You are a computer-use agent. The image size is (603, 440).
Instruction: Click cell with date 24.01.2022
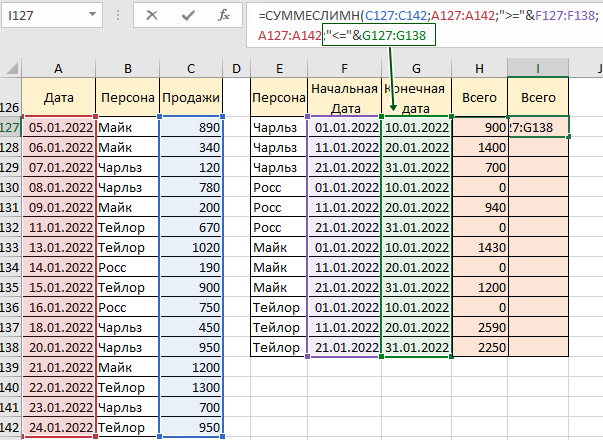point(58,428)
